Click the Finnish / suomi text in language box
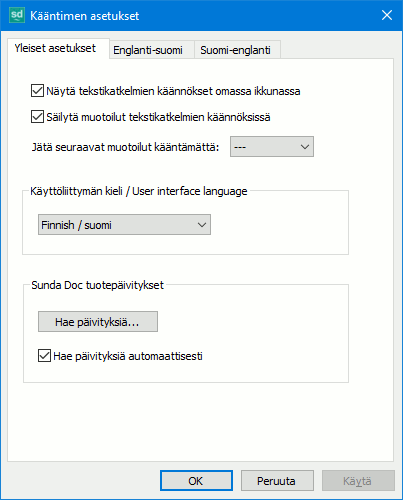The height and width of the screenshot is (500, 403). (x=76, y=225)
